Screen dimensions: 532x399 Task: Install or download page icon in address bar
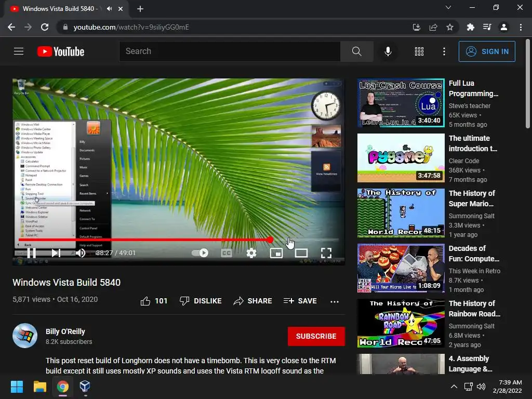click(x=416, y=27)
